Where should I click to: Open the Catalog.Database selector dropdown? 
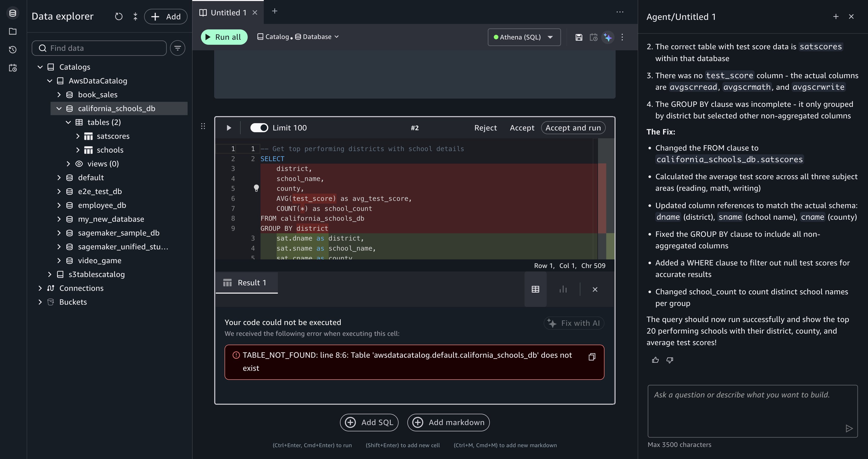pos(298,37)
